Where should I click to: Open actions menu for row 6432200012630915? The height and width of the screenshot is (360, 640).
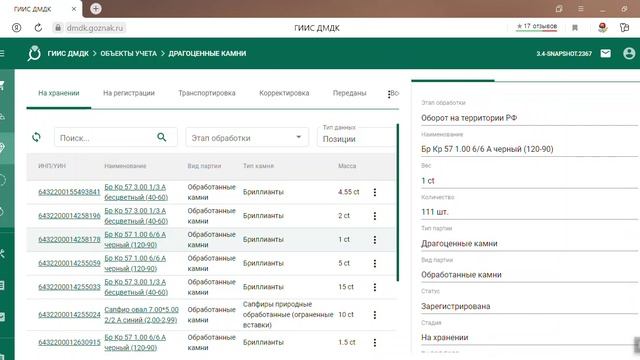375,342
